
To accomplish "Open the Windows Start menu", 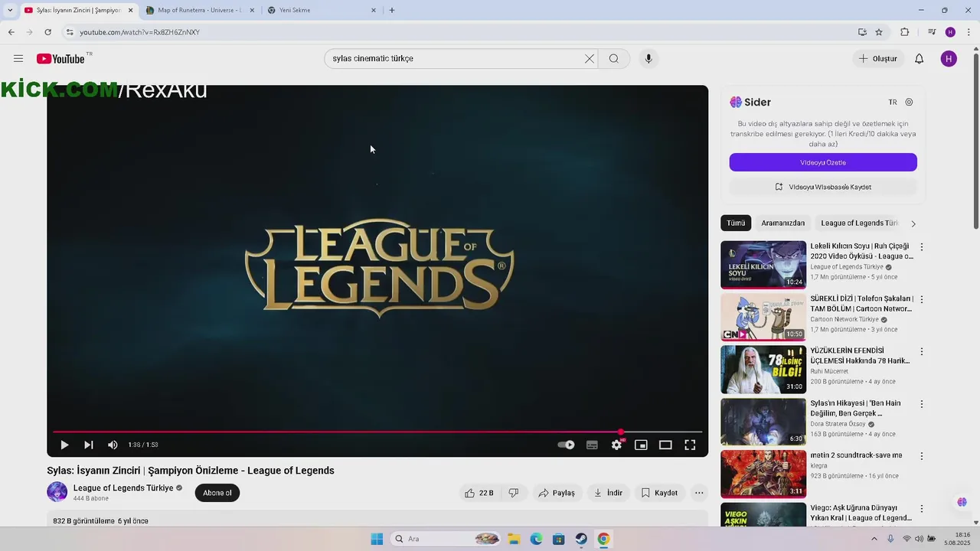I will pyautogui.click(x=377, y=539).
